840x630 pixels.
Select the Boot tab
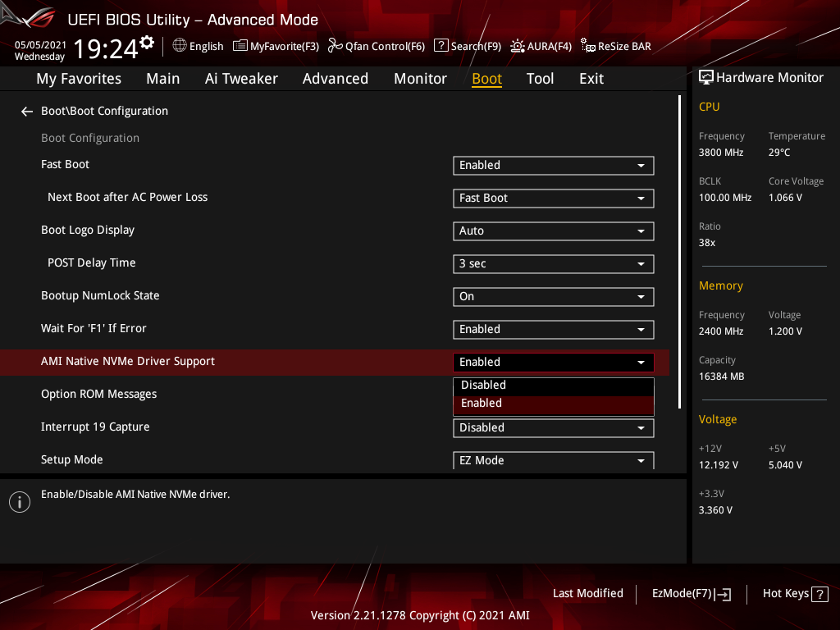pyautogui.click(x=486, y=79)
